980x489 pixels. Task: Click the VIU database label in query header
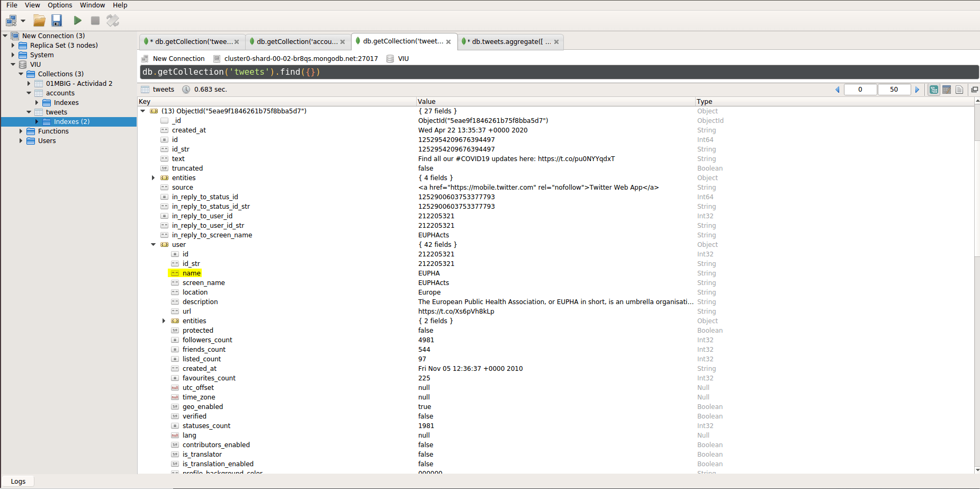403,59
